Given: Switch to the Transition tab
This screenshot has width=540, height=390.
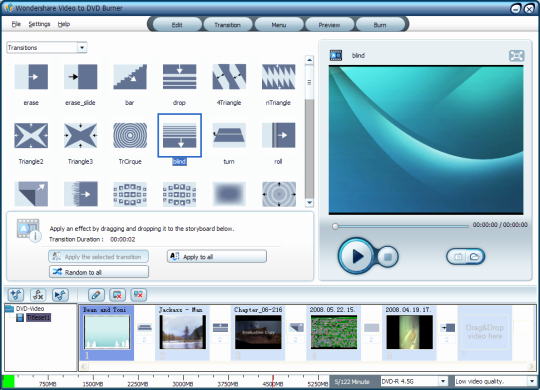Looking at the screenshot, I should pos(227,25).
